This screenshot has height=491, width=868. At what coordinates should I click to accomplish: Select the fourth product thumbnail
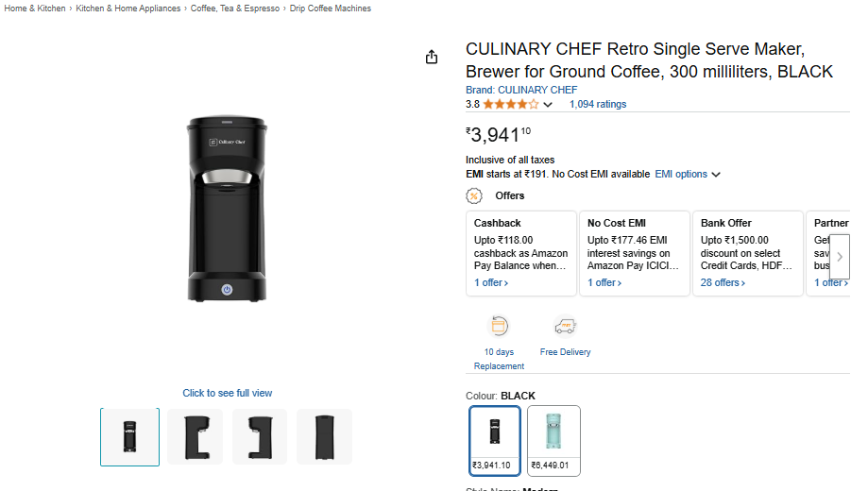(x=324, y=436)
